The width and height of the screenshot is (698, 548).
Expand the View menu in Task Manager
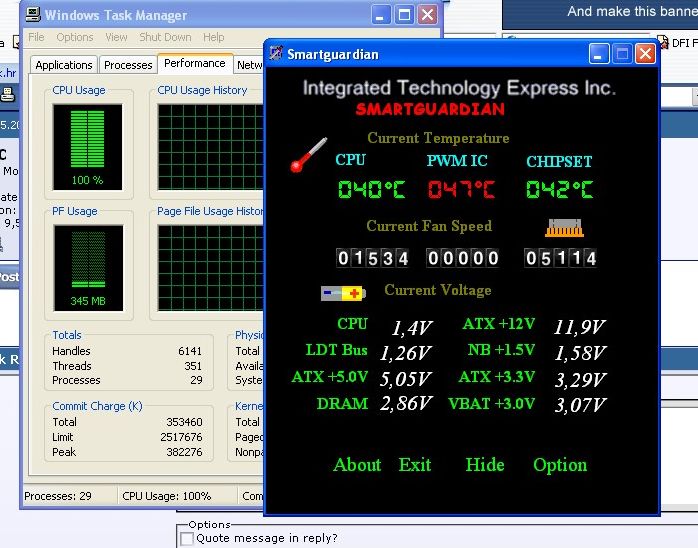click(x=116, y=38)
